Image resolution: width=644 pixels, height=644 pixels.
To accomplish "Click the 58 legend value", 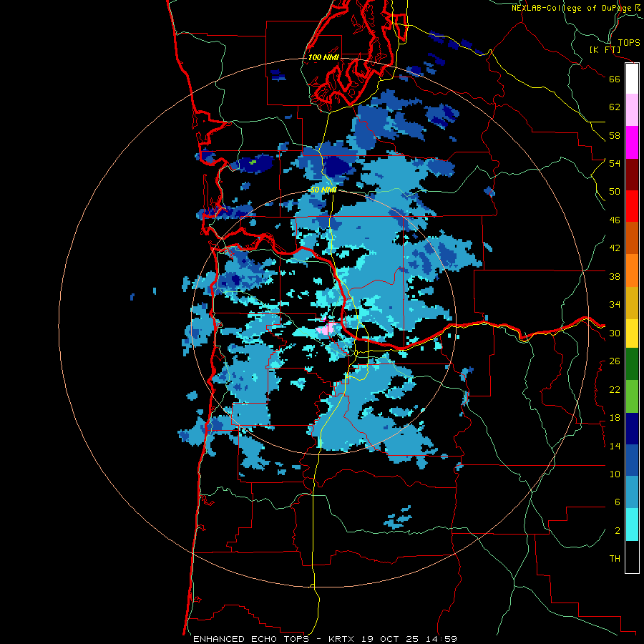I will [x=615, y=135].
